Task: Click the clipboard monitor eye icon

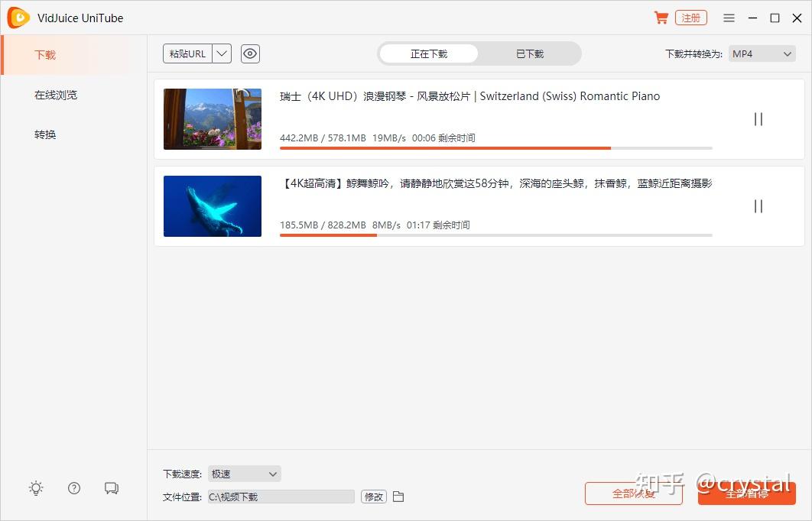Action: click(250, 53)
